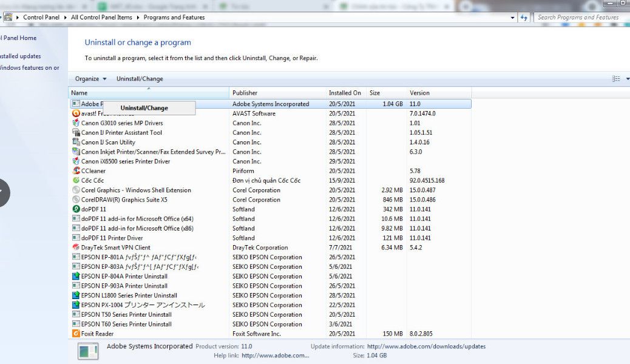The height and width of the screenshot is (364, 630).
Task: Click Uninstall/Change in the toolbar
Action: coord(140,79)
